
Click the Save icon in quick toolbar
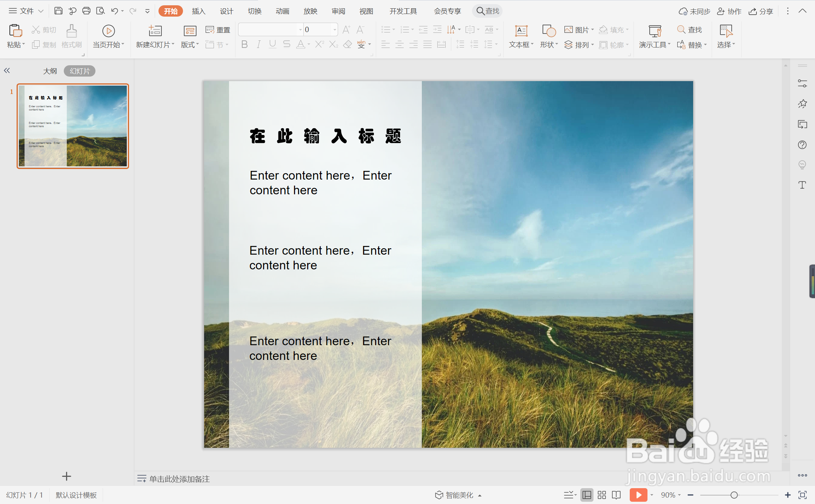[x=58, y=11]
